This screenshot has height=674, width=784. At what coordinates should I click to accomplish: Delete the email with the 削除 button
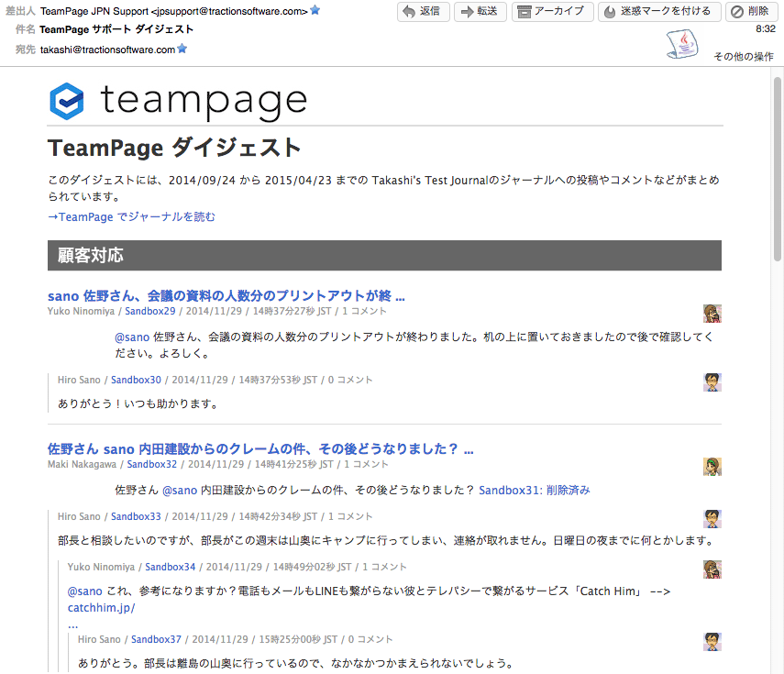pos(749,12)
